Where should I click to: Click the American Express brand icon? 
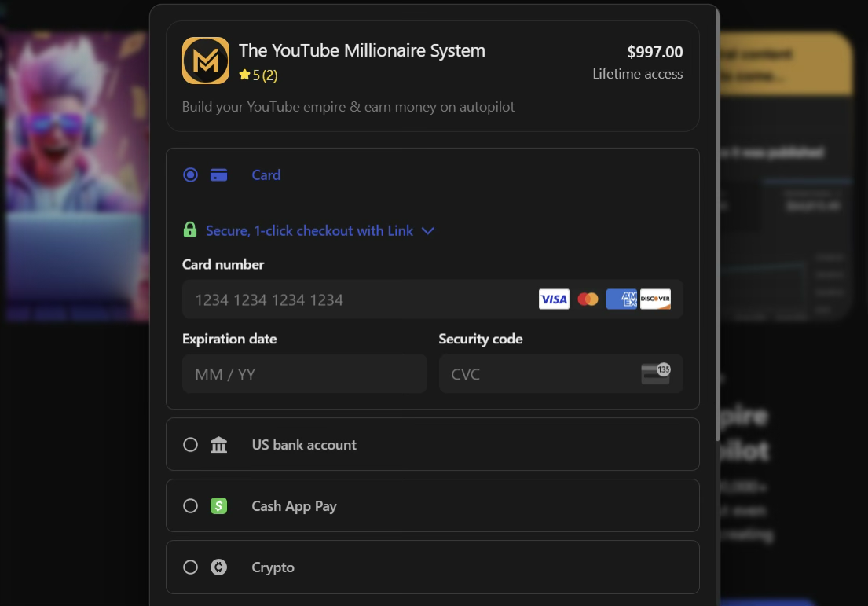[x=621, y=299]
